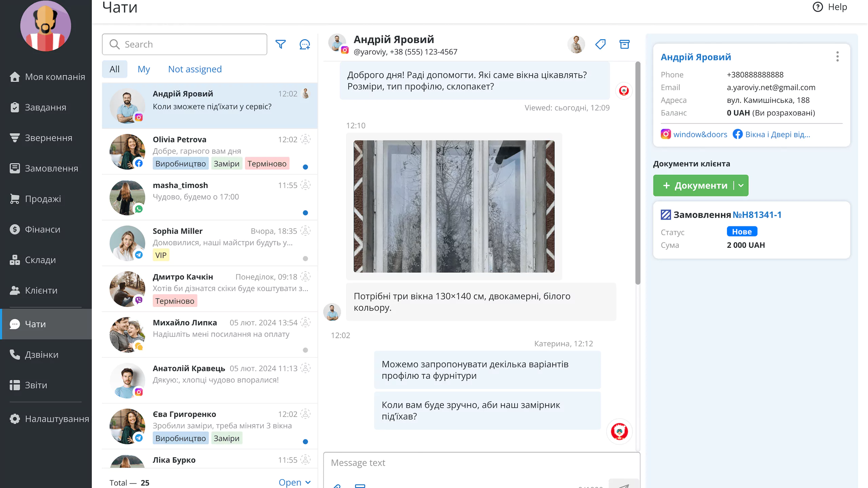Open order link №H81341-1
The height and width of the screenshot is (488, 868).
[757, 215]
